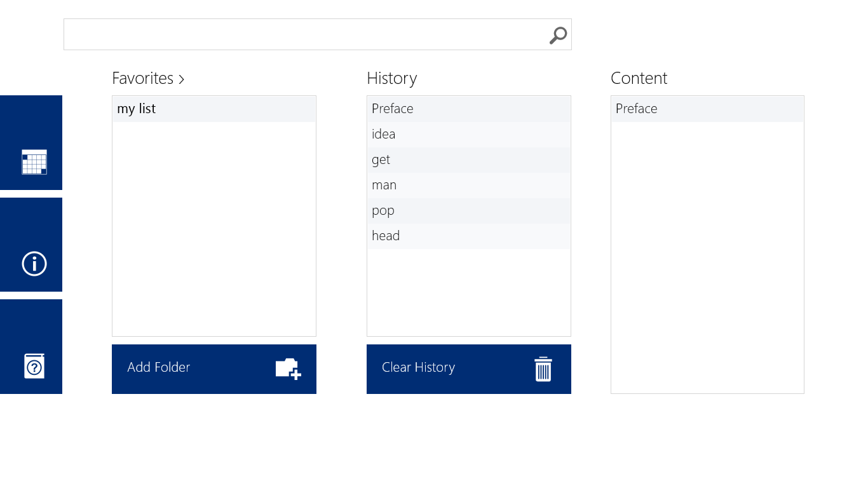Screen dimensions: 868x488
Task: Pick 'pop' in the History list
Action: click(x=468, y=210)
